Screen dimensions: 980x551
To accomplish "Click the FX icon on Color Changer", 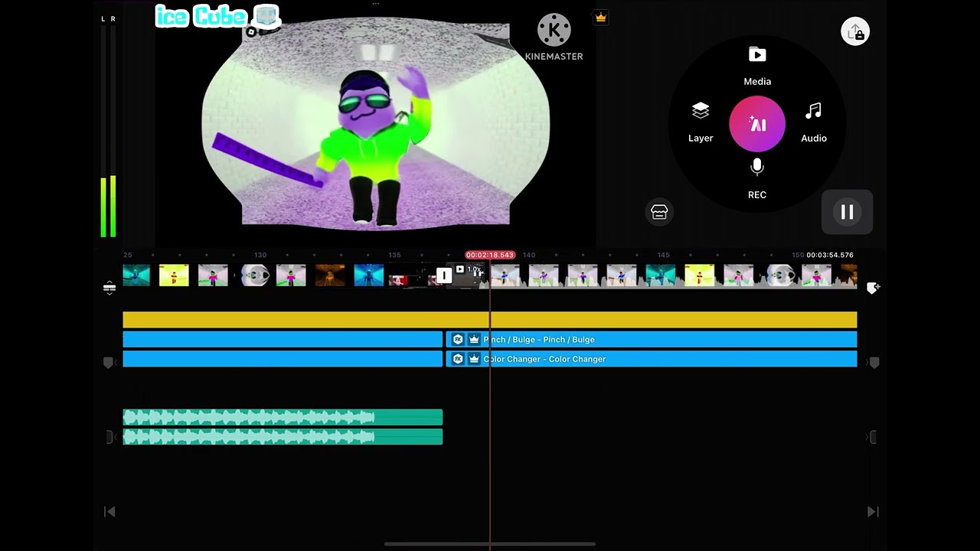I will click(x=458, y=358).
